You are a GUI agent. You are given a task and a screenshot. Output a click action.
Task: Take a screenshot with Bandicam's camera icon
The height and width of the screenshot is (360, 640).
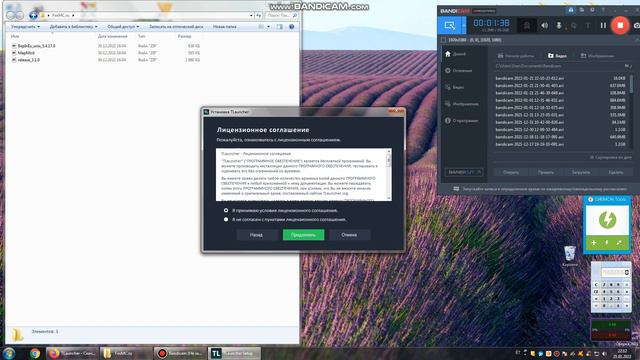(636, 25)
